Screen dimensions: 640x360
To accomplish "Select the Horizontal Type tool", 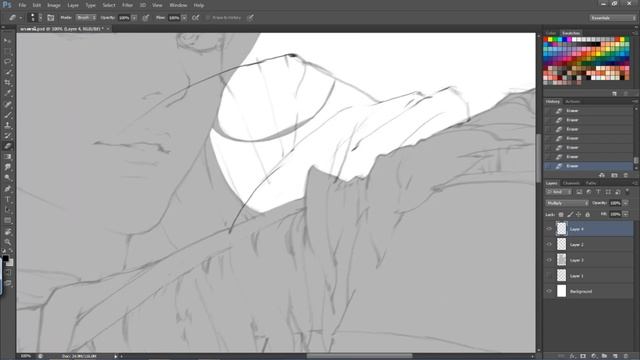I will point(7,199).
